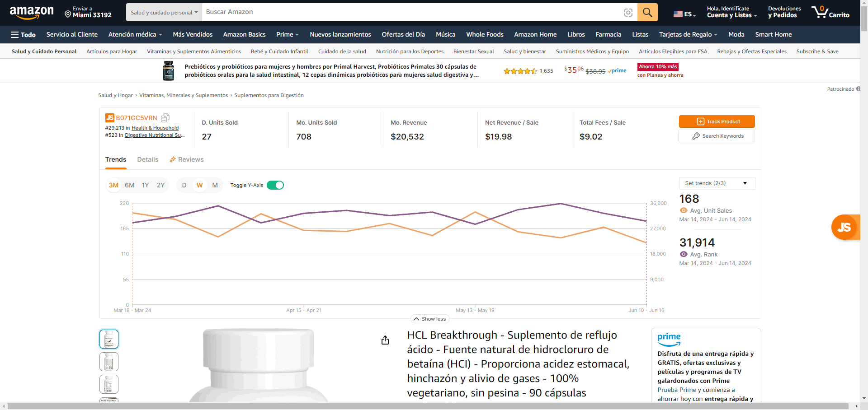The width and height of the screenshot is (868, 410).
Task: Click the location pin Enviar a Miami
Action: pyautogui.click(x=88, y=12)
